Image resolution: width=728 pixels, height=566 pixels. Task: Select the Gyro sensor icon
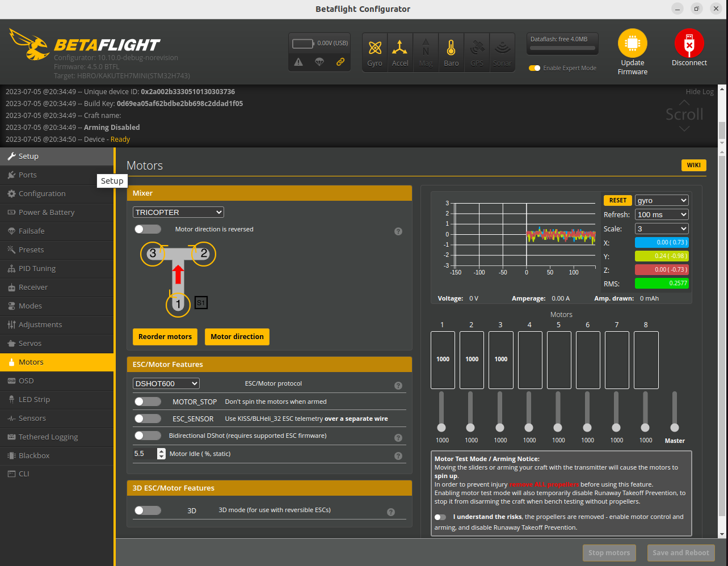(x=374, y=52)
